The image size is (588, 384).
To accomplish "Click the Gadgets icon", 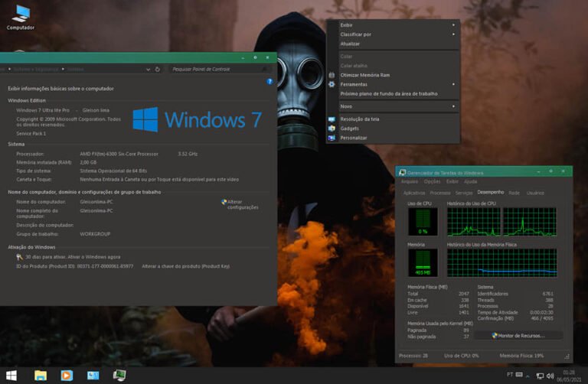I will [332, 129].
